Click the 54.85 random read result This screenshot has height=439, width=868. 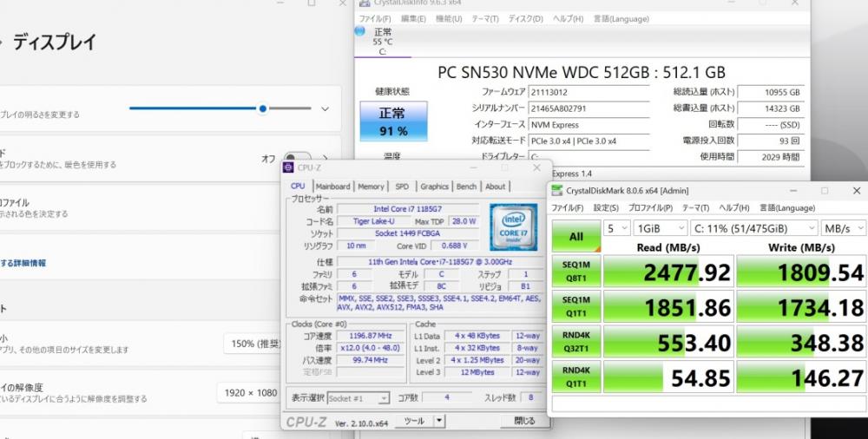(x=668, y=377)
